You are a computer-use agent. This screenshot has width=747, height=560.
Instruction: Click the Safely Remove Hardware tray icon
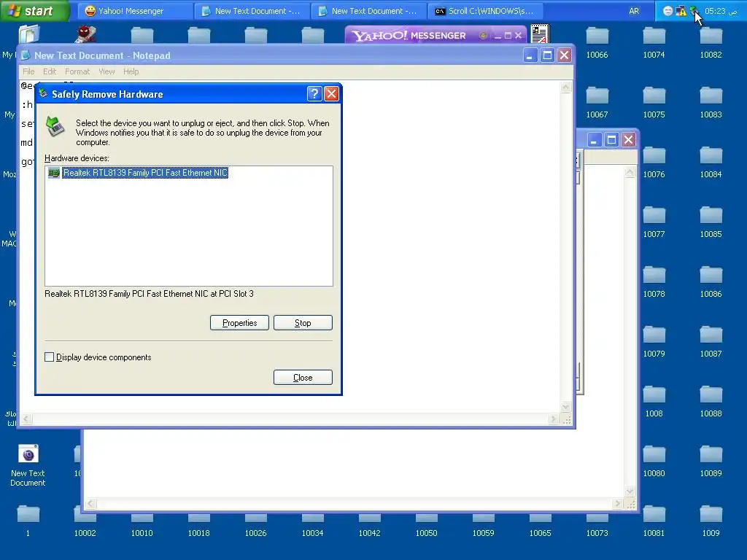click(694, 11)
